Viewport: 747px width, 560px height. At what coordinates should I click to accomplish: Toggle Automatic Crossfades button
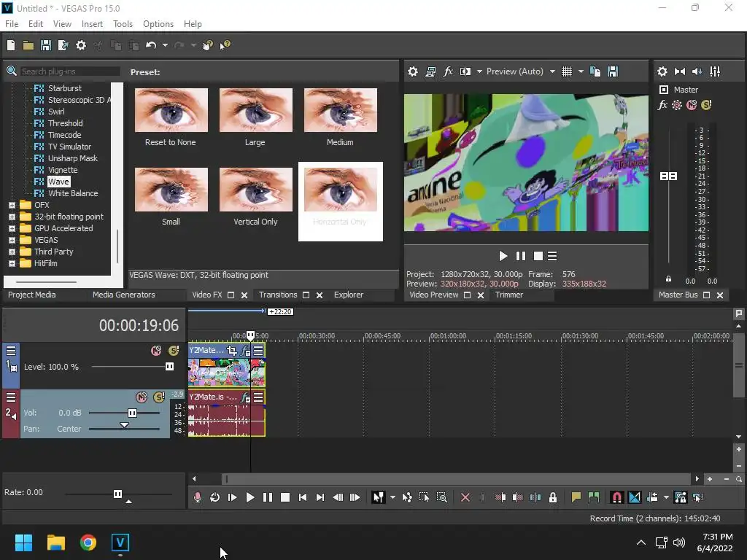pos(635,497)
